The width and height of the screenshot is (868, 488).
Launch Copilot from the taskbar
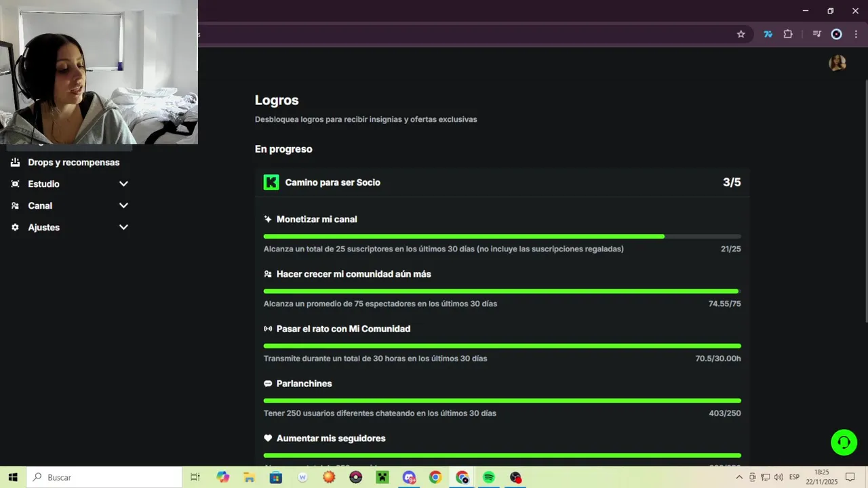[x=222, y=478]
